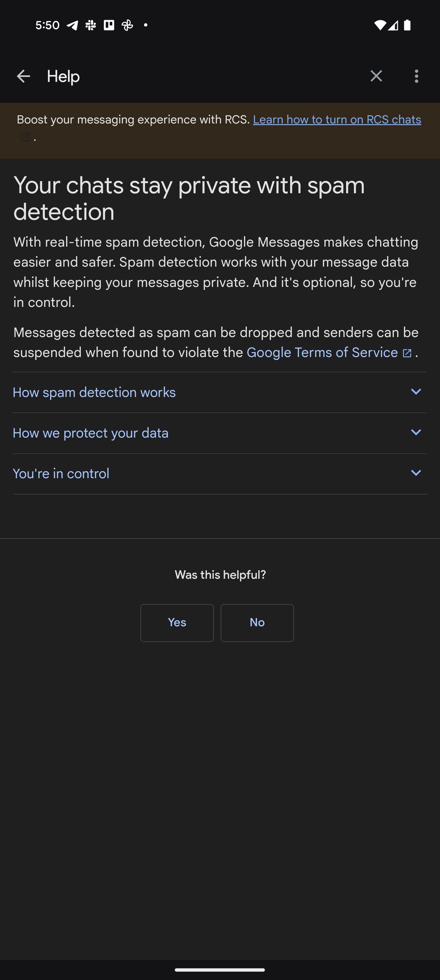Answer No to Was this helpful
This screenshot has width=440, height=980.
(x=257, y=623)
